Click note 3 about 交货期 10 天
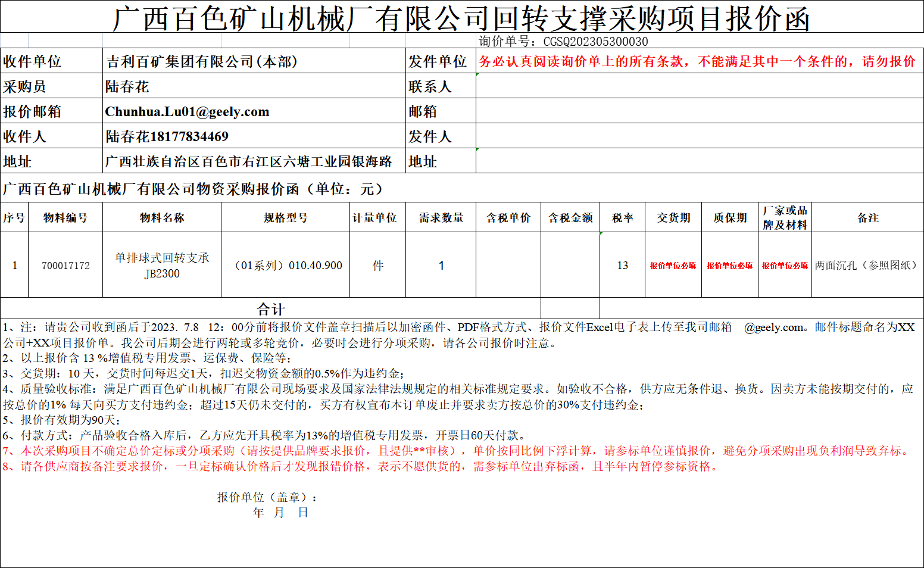Viewport: 924px width, 568px height. (x=204, y=373)
